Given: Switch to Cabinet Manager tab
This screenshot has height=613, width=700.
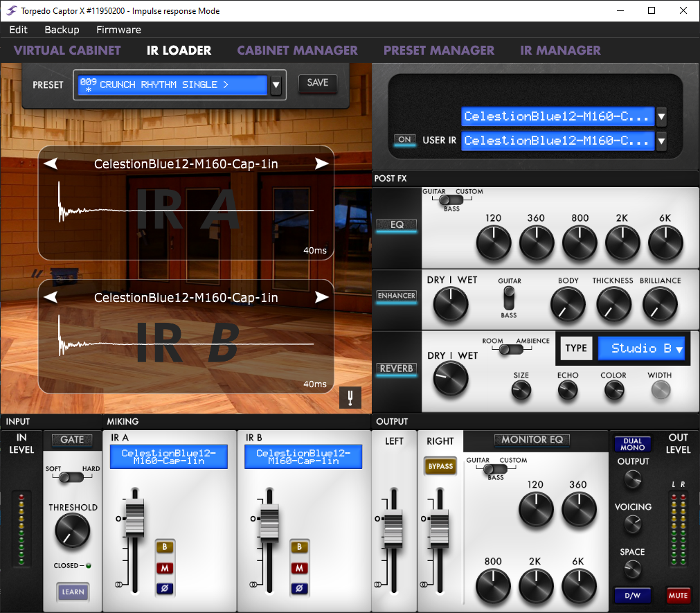Looking at the screenshot, I should [297, 51].
